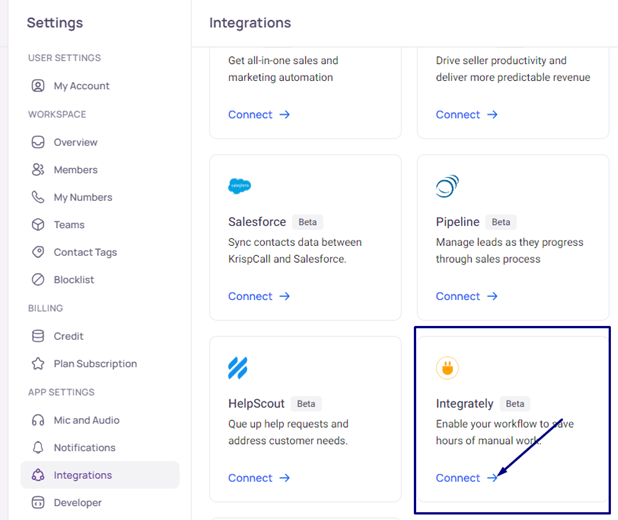Click the Blocklist icon in sidebar

(x=38, y=280)
